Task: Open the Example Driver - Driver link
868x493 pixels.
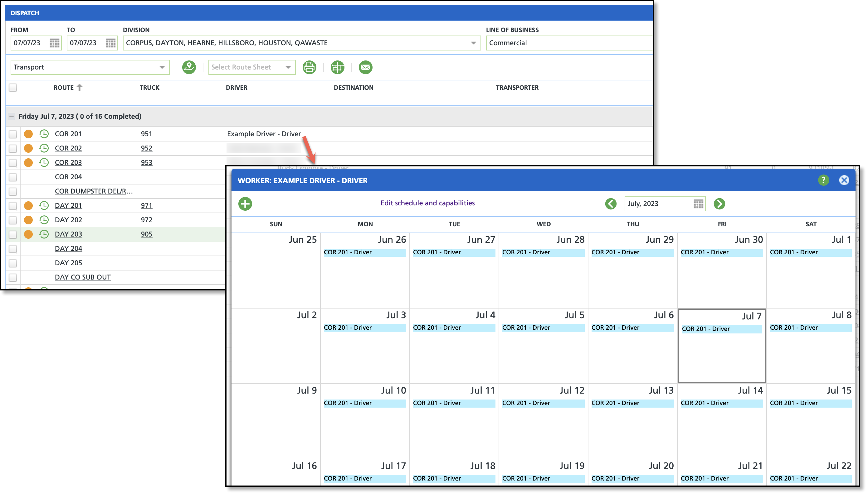Action: [x=264, y=134]
